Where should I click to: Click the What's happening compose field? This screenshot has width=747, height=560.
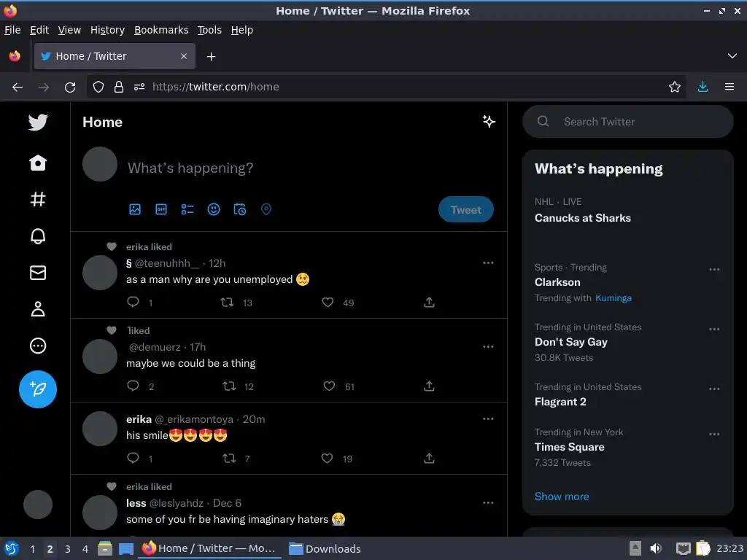click(190, 168)
